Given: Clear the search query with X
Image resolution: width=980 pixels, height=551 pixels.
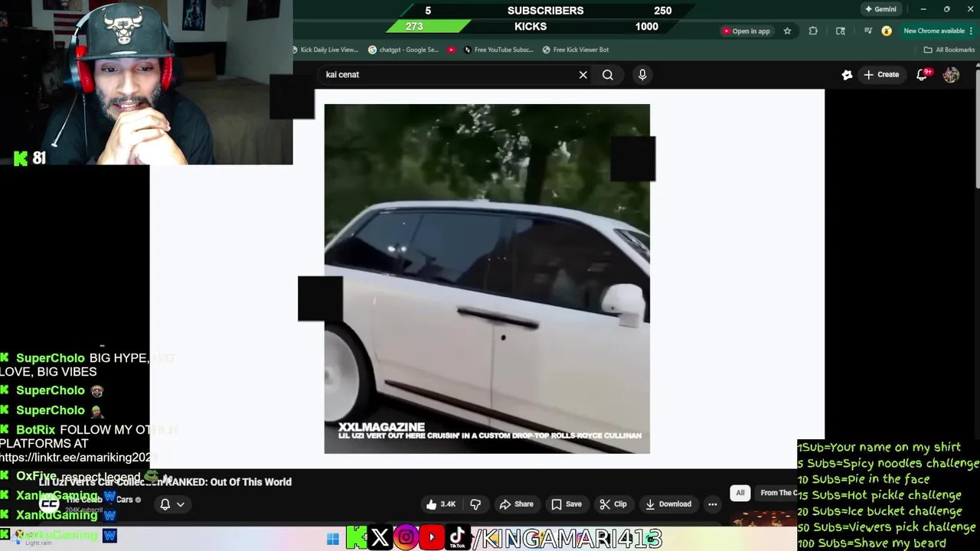Looking at the screenshot, I should coord(583,74).
